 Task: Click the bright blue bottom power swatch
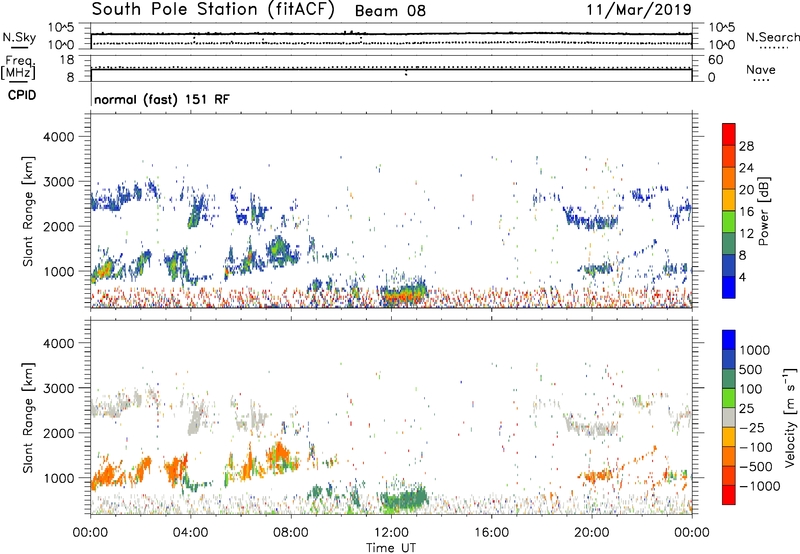tap(729, 287)
